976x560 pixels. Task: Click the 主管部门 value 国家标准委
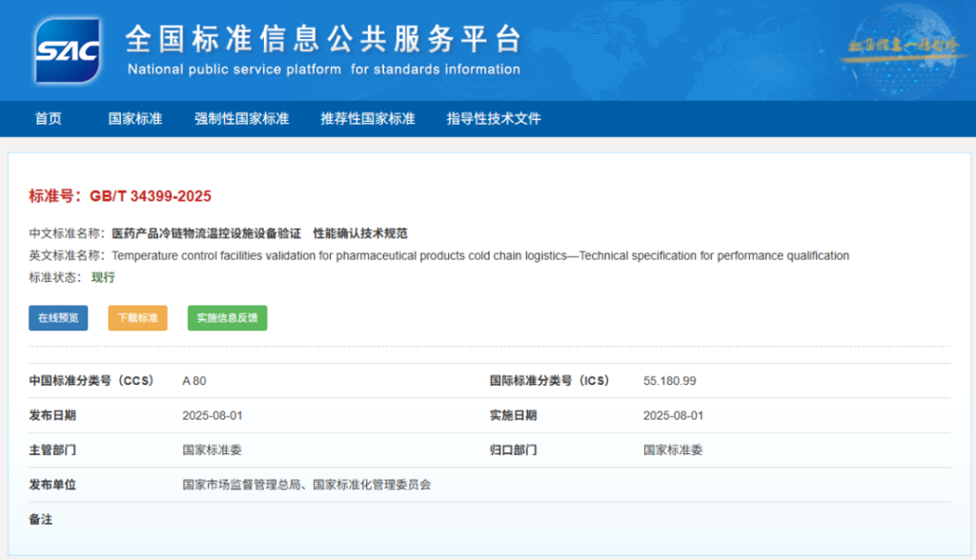212,450
